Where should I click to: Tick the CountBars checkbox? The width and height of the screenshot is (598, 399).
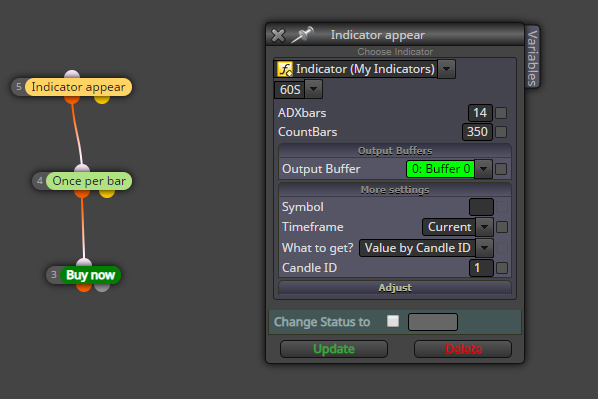(x=501, y=132)
